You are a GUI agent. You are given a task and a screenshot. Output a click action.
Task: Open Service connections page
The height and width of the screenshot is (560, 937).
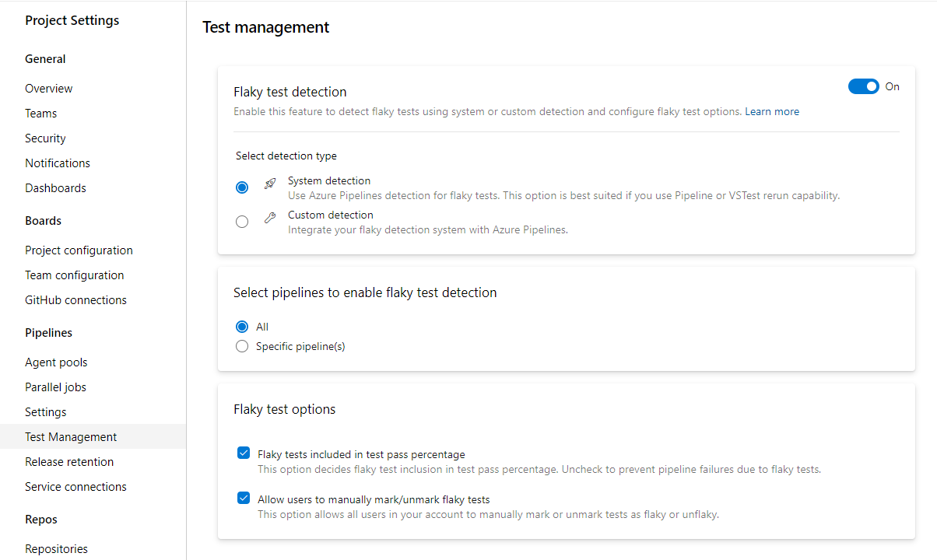click(75, 487)
